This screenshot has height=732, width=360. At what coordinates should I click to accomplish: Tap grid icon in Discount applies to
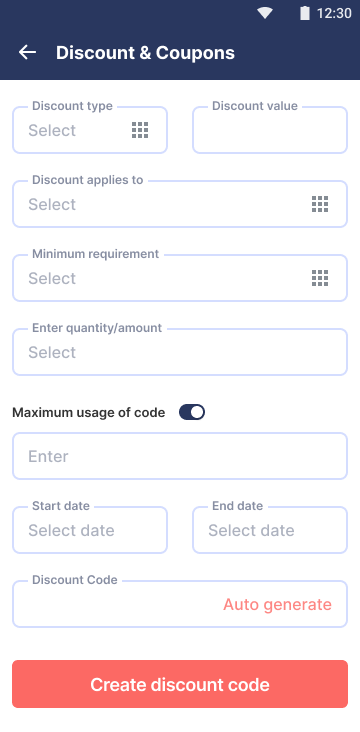pos(320,204)
